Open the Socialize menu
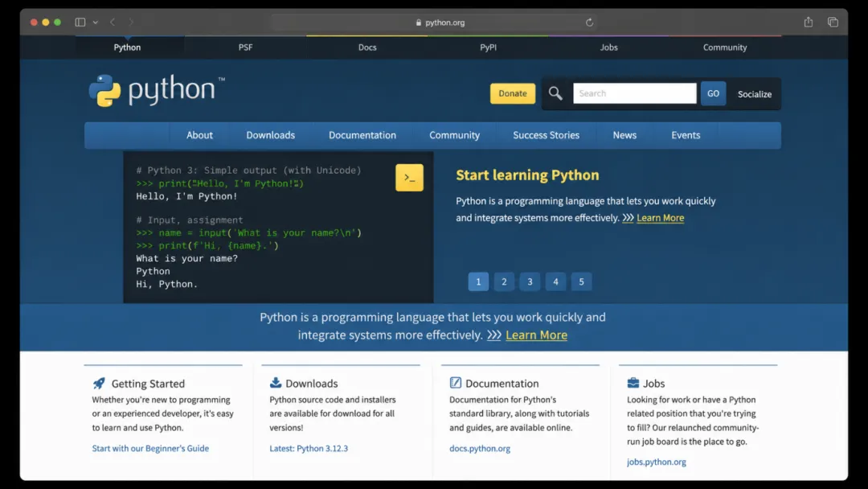Screen dimensions: 868x489 (755, 94)
